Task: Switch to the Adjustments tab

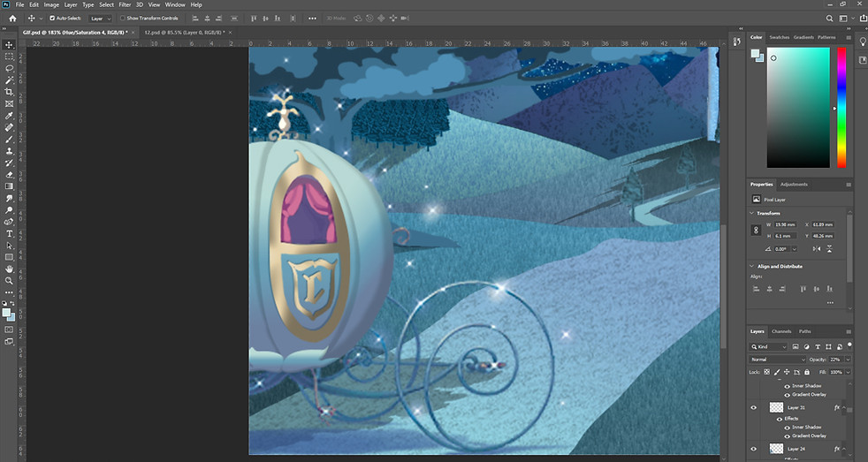Action: click(794, 185)
